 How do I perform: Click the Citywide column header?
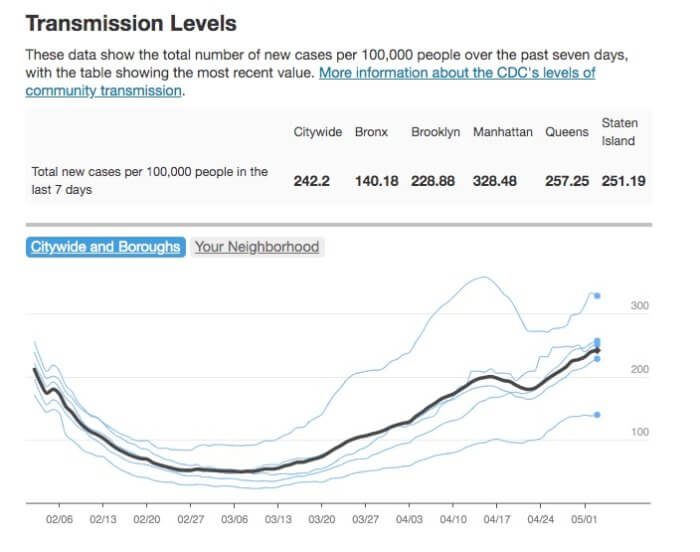pyautogui.click(x=318, y=132)
